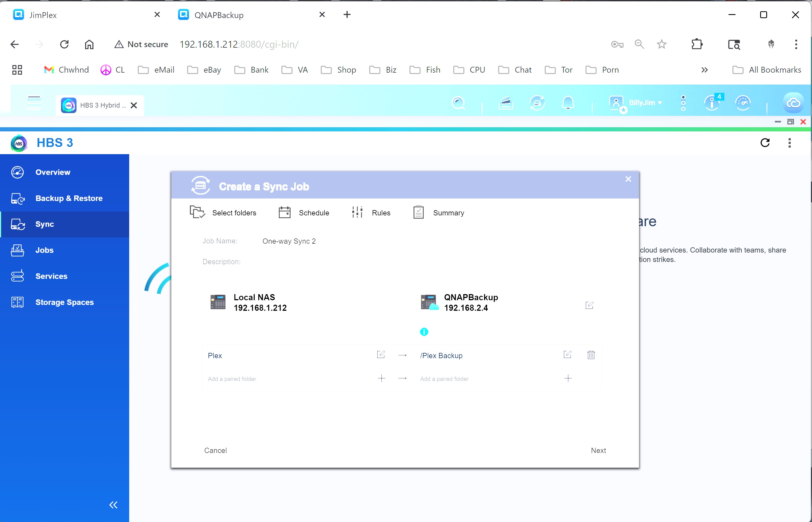Edit the /Plex Backup destination folder
This screenshot has width=812, height=522.
point(567,355)
